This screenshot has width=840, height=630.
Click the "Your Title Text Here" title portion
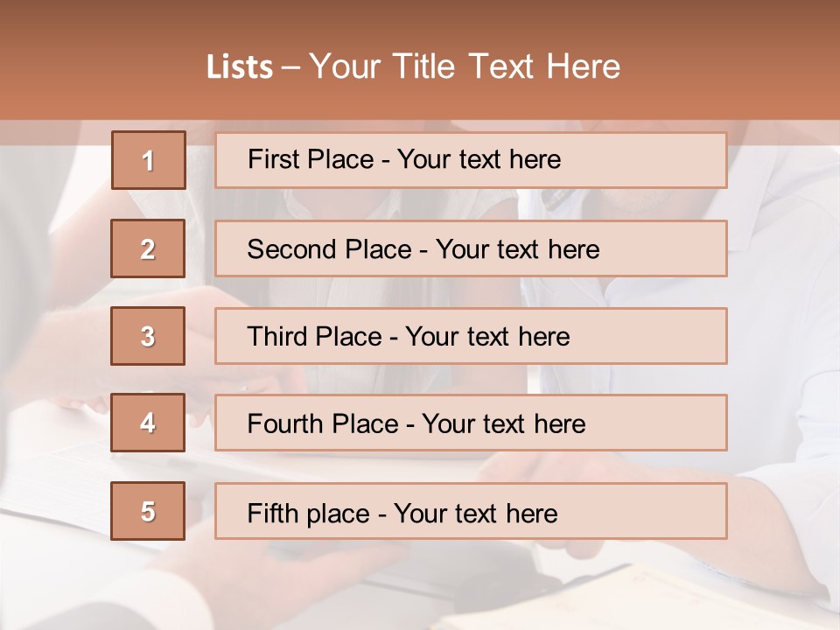click(x=465, y=66)
